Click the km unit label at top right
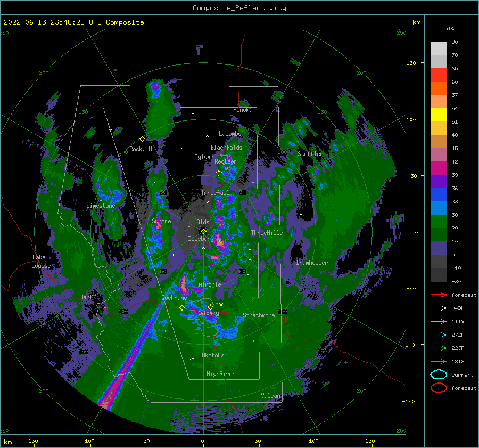 416,22
